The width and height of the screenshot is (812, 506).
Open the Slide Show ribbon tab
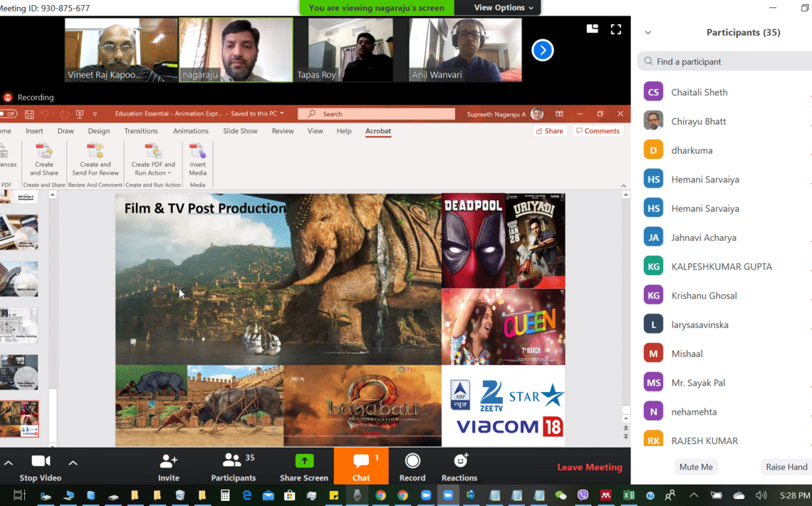[240, 131]
